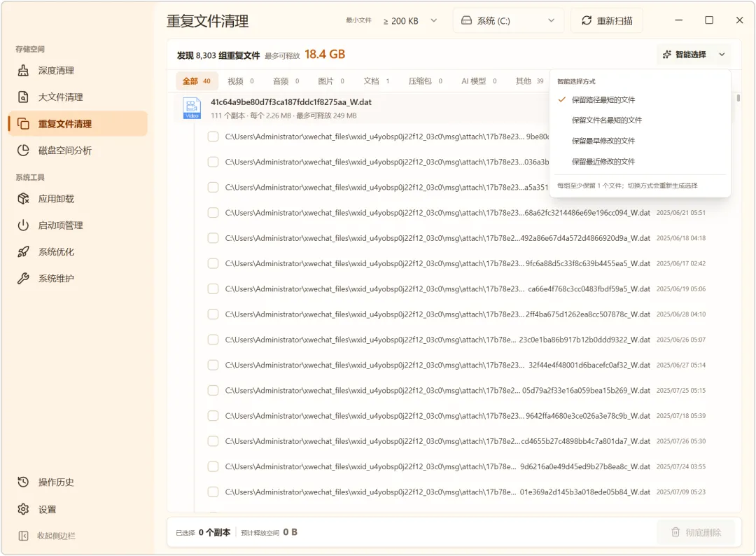Click the file list vertical scrollbar thumb

click(x=738, y=98)
